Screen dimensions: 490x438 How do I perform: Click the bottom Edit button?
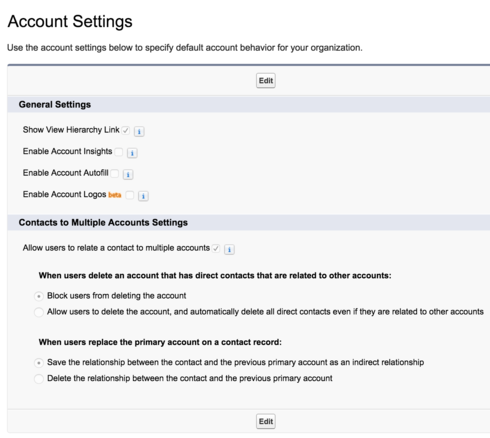click(266, 421)
